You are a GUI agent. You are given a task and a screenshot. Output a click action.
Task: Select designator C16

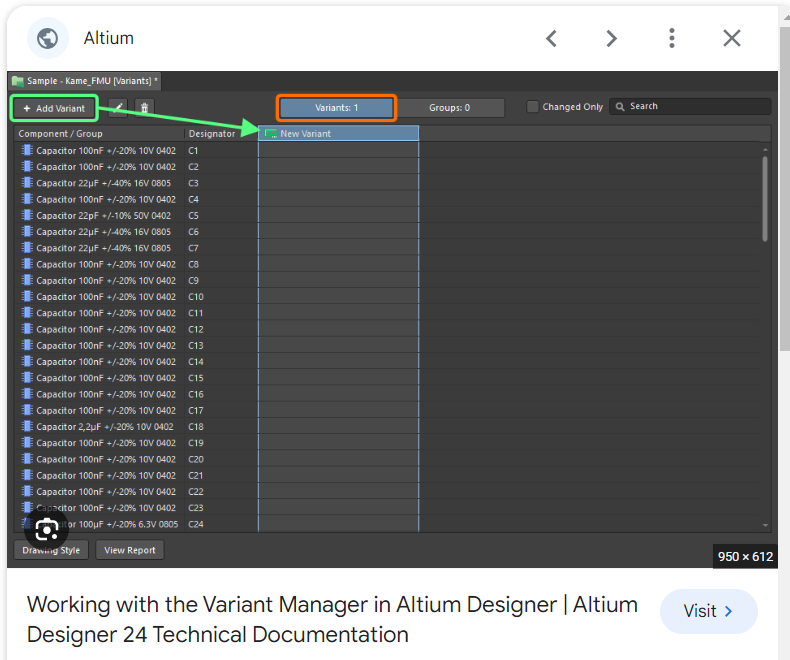click(x=195, y=394)
